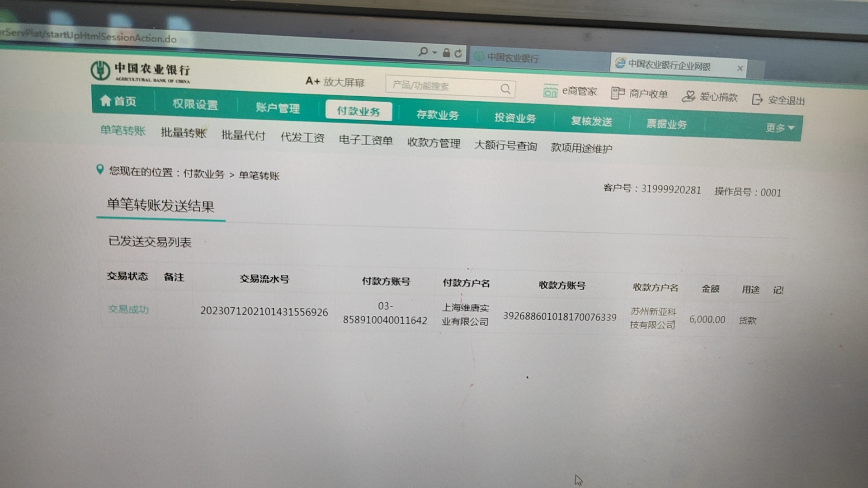The width and height of the screenshot is (868, 488).
Task: Click the 交易流水号 column header
Action: click(264, 279)
